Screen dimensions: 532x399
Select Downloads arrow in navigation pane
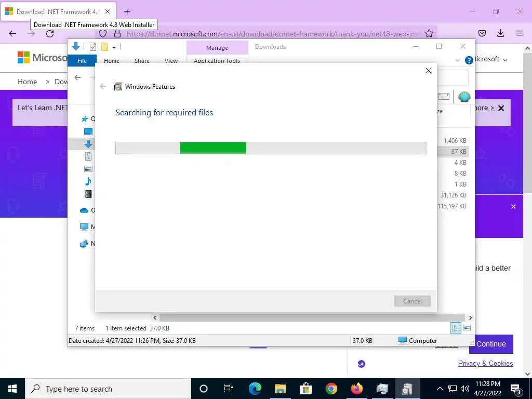click(88, 144)
